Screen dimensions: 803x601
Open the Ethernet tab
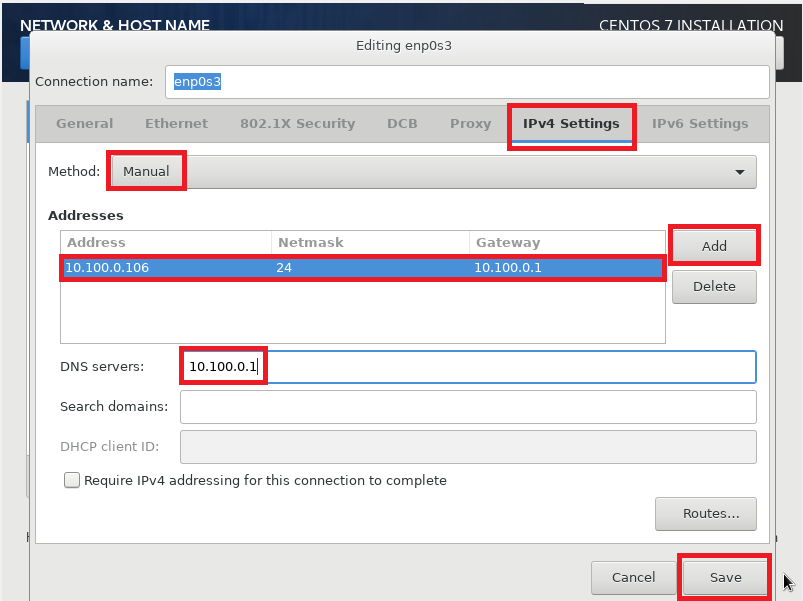point(177,124)
